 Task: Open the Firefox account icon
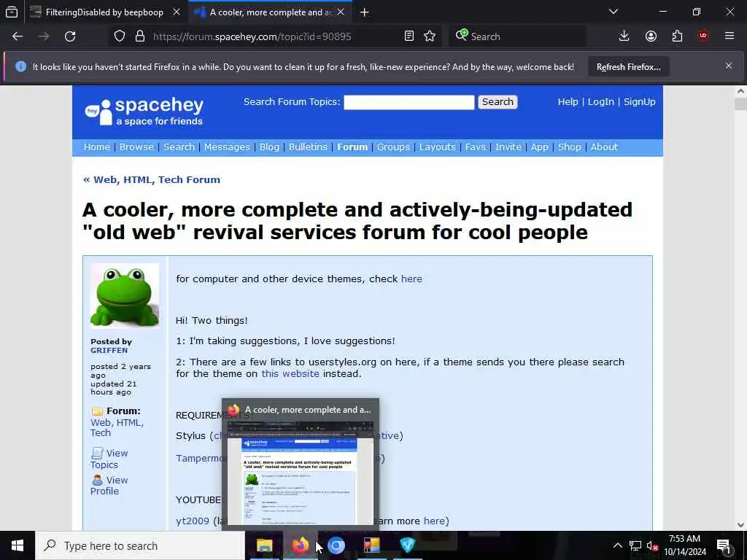click(x=651, y=36)
